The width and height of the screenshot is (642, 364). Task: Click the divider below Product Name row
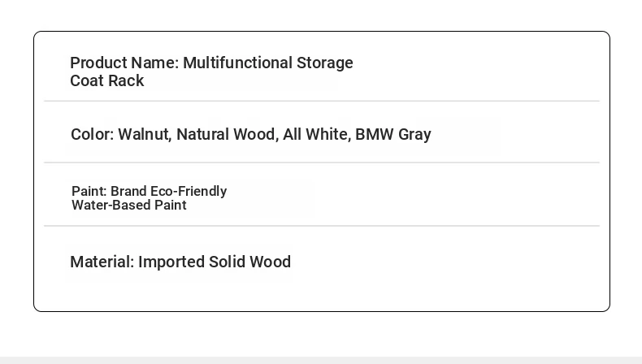pyautogui.click(x=322, y=101)
